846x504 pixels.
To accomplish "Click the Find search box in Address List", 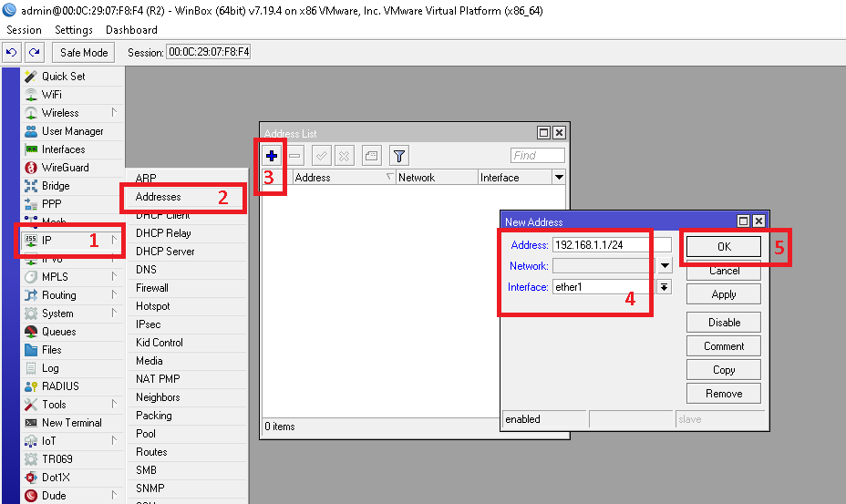I will pos(537,155).
